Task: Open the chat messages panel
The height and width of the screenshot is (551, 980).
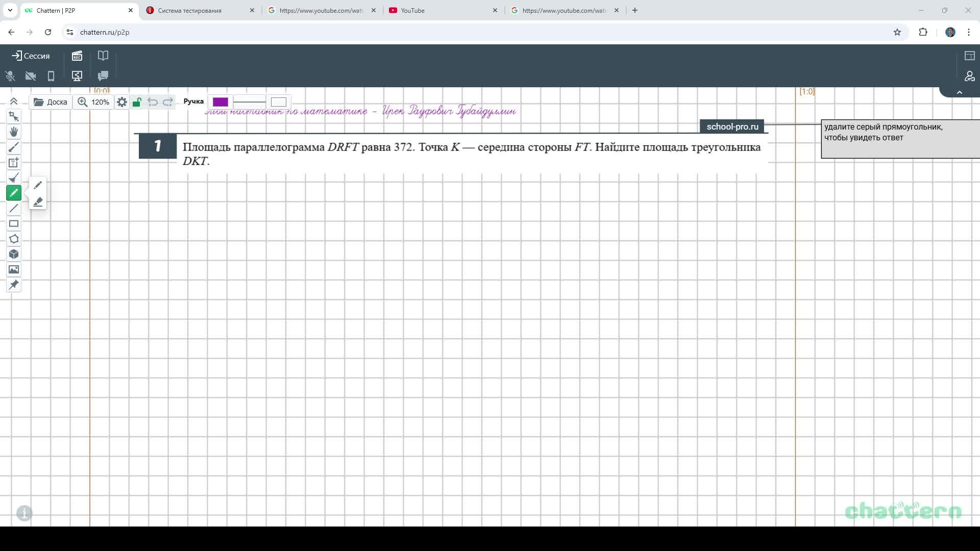Action: pos(103,76)
